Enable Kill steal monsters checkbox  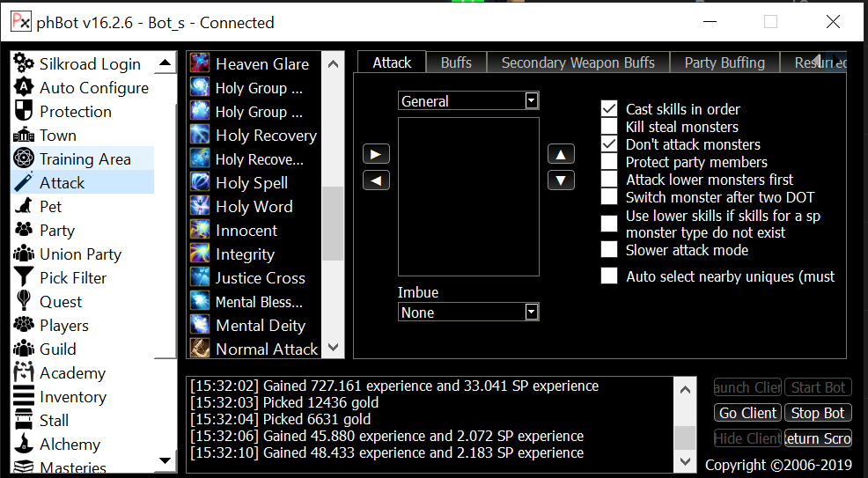pos(609,127)
